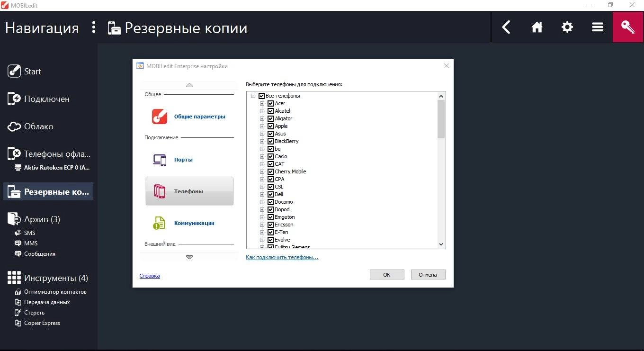Viewport: 644px width, 351px height.
Task: Click the Сообщения chat icon
Action: [18, 253]
